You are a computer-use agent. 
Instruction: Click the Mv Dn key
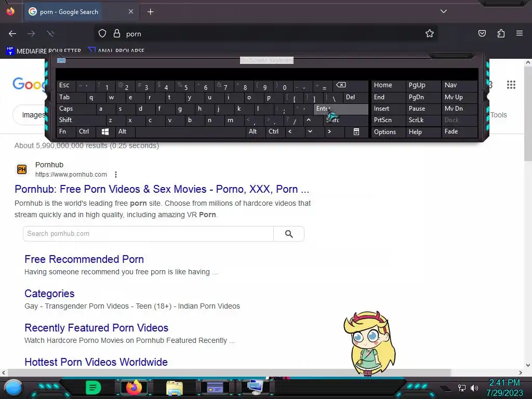tap(460, 109)
